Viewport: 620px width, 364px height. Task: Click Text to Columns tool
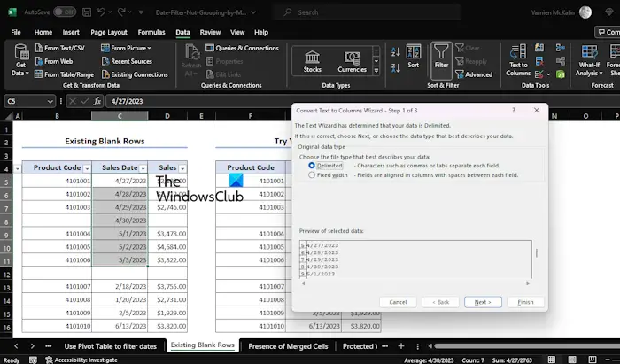[x=518, y=60]
